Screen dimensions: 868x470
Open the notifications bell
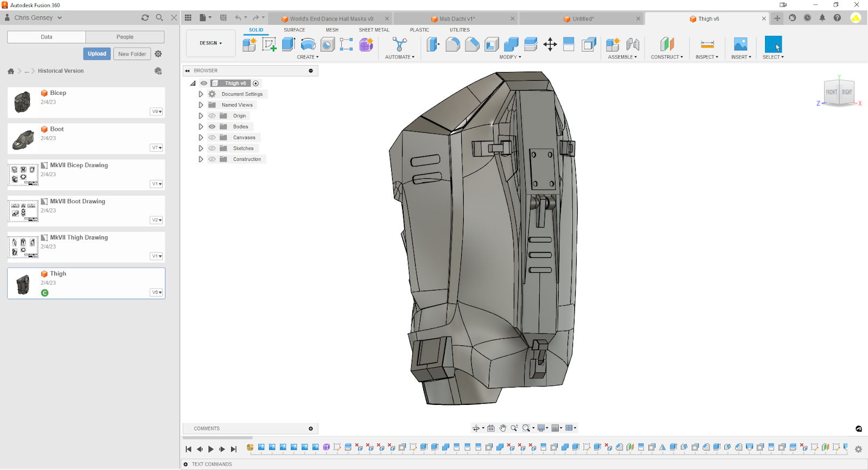822,18
